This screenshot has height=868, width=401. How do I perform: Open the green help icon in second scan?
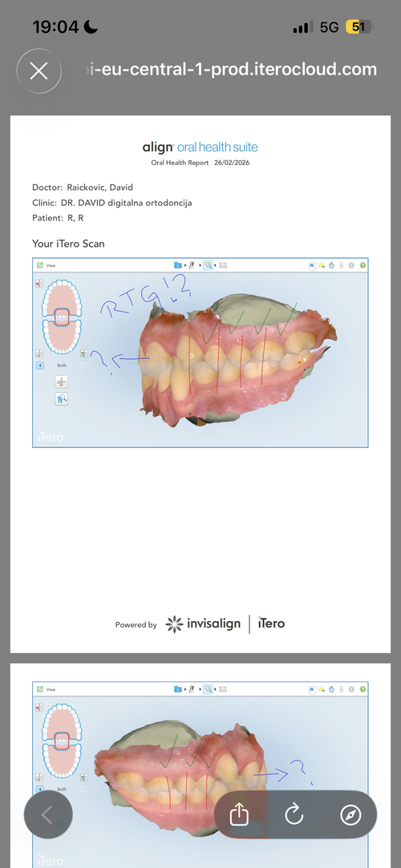click(363, 689)
